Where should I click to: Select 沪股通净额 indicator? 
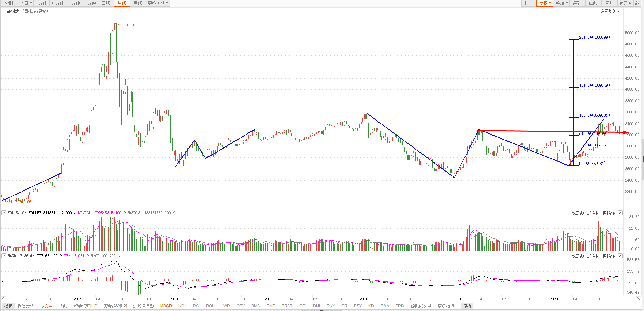click(144, 306)
